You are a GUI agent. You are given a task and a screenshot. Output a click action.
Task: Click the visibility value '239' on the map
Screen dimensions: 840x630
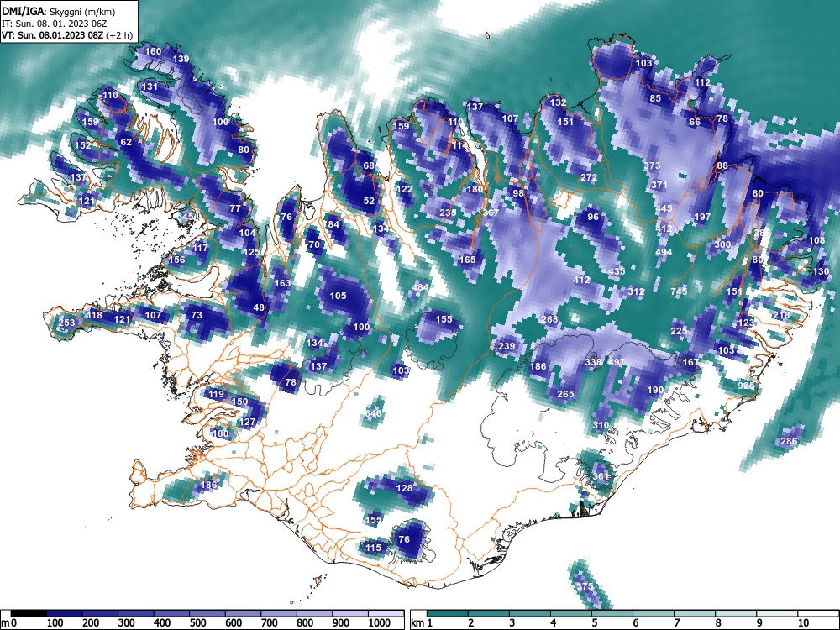507,346
